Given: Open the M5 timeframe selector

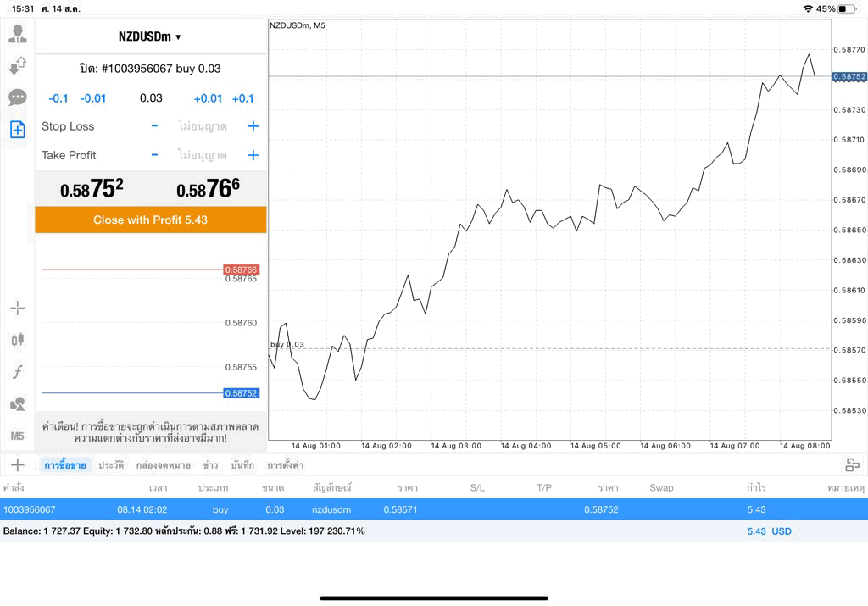Looking at the screenshot, I should (17, 436).
